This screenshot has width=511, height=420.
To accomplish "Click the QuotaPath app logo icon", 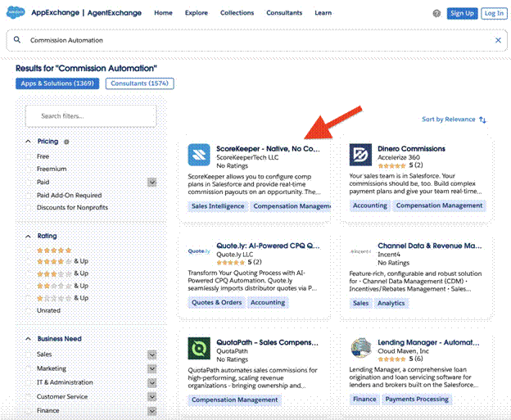I will [199, 348].
